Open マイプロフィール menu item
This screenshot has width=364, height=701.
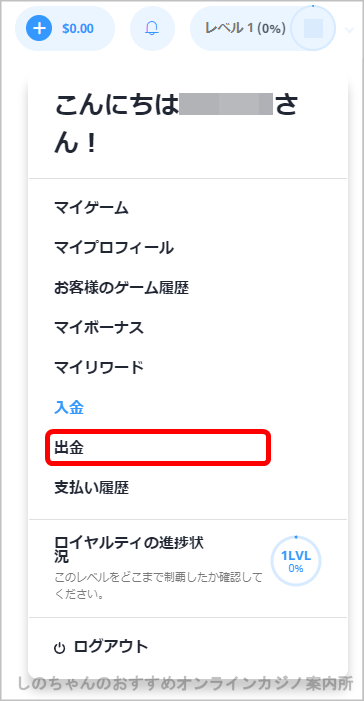pyautogui.click(x=114, y=248)
